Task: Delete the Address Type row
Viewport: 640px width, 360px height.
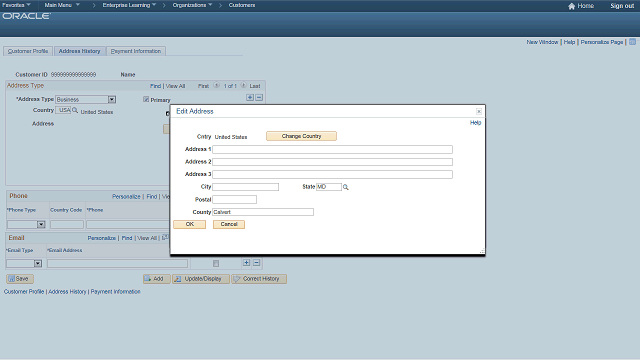Action: point(259,98)
